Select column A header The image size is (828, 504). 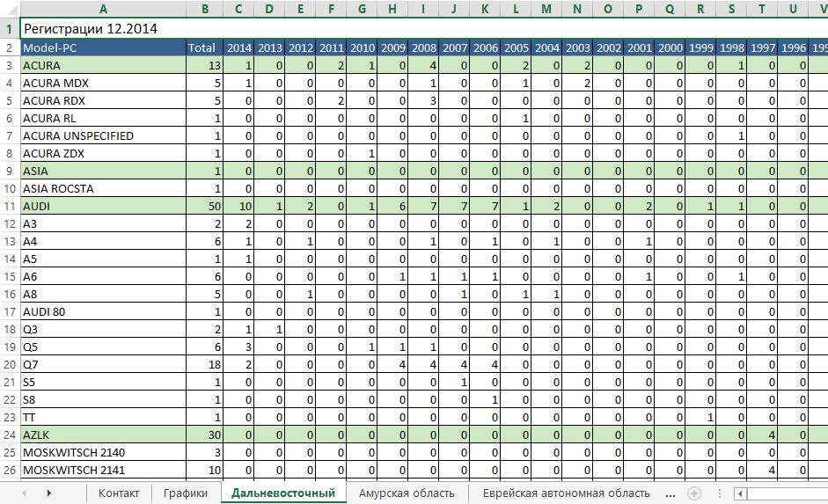click(x=103, y=9)
